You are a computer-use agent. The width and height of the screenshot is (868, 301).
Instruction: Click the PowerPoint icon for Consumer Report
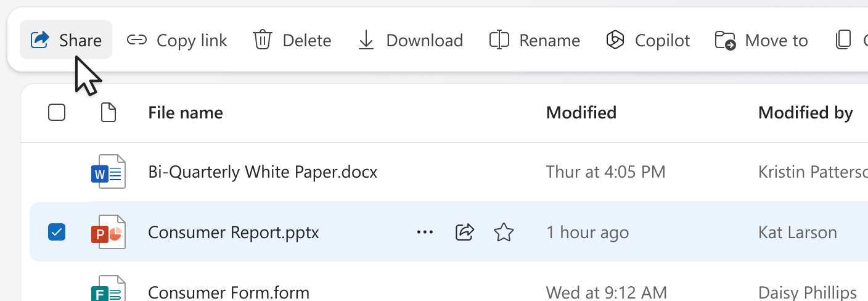[108, 232]
